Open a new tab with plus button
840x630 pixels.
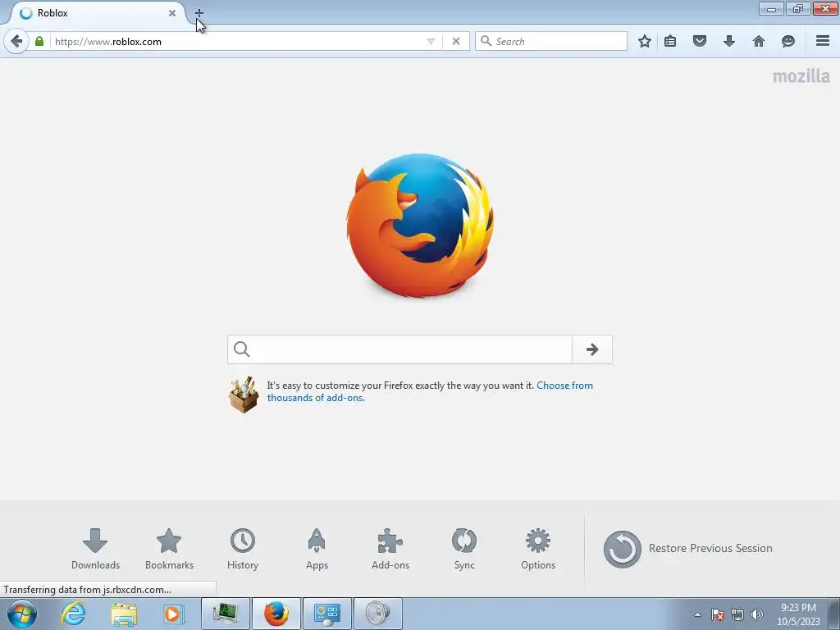[x=199, y=13]
